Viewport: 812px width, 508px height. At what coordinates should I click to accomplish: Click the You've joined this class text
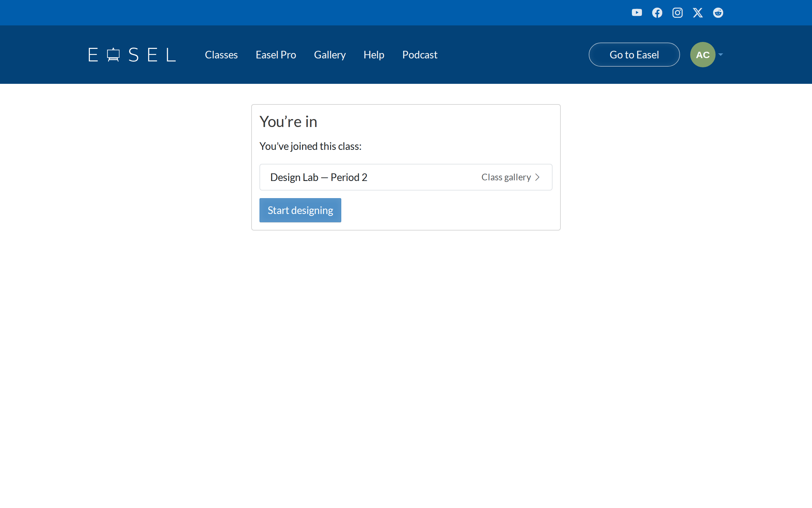click(x=311, y=146)
